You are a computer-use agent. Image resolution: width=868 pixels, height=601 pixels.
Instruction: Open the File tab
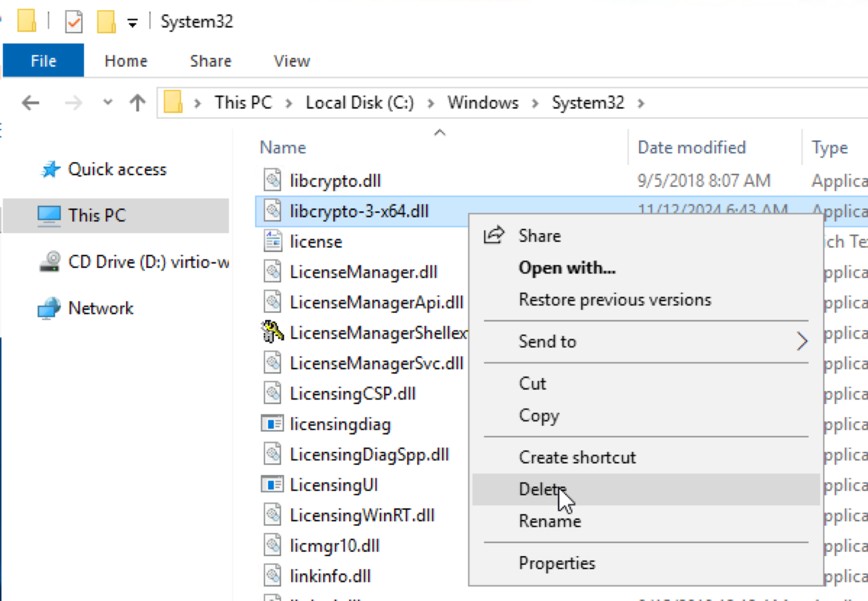43,61
